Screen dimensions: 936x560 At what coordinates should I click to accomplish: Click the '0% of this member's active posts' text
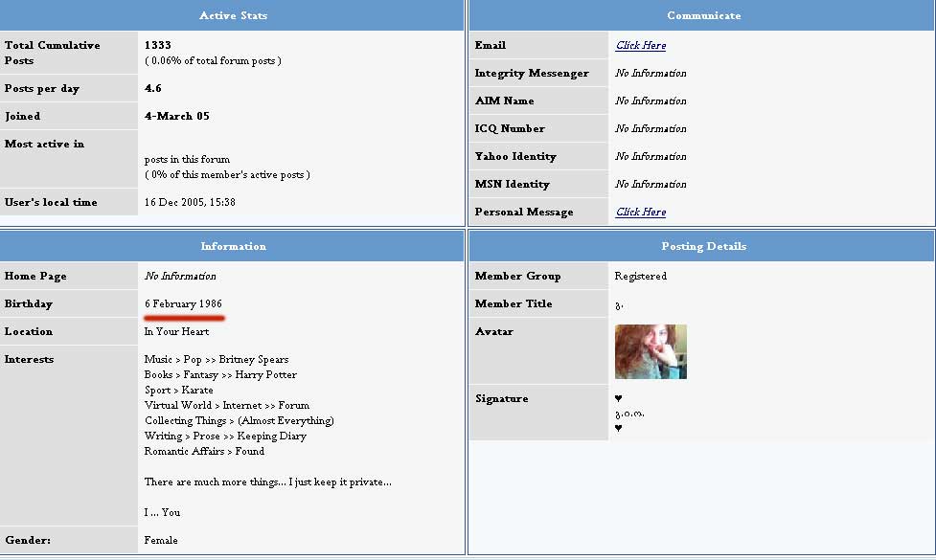tap(227, 175)
